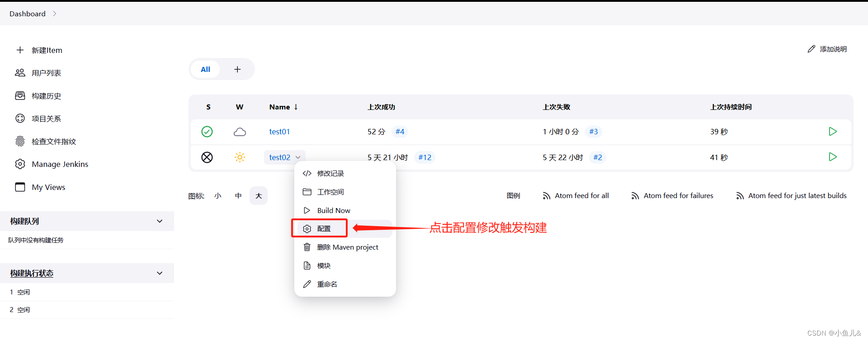This screenshot has height=341, width=868.
Task: Open the Dashboard breadcrumb chevron
Action: (55, 14)
